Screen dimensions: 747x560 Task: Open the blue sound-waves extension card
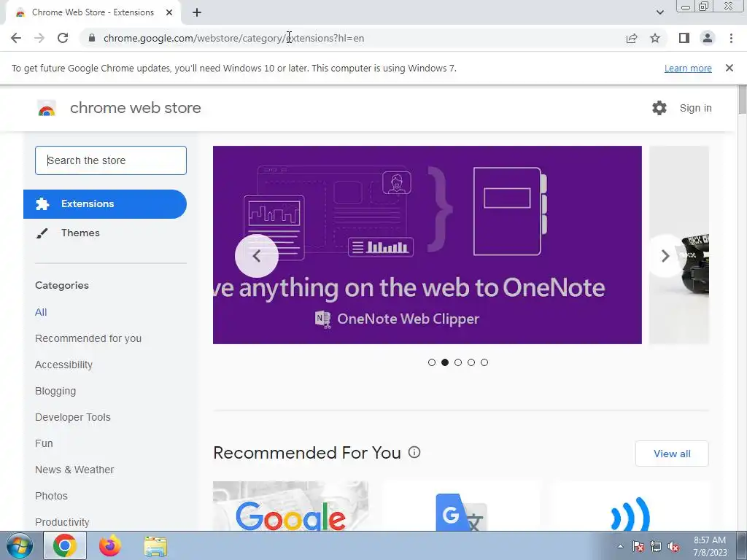click(x=631, y=506)
